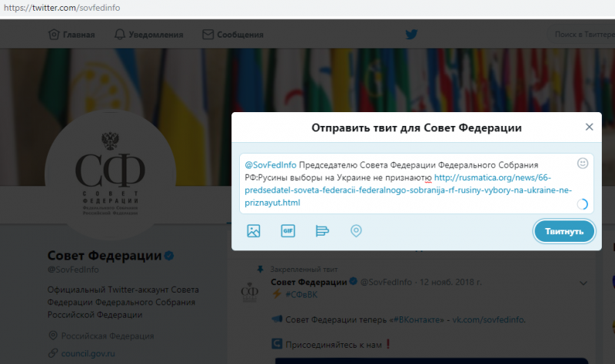Screen dimensions: 615x364
Task: Click the Закрепленный твит label
Action: pos(304,270)
